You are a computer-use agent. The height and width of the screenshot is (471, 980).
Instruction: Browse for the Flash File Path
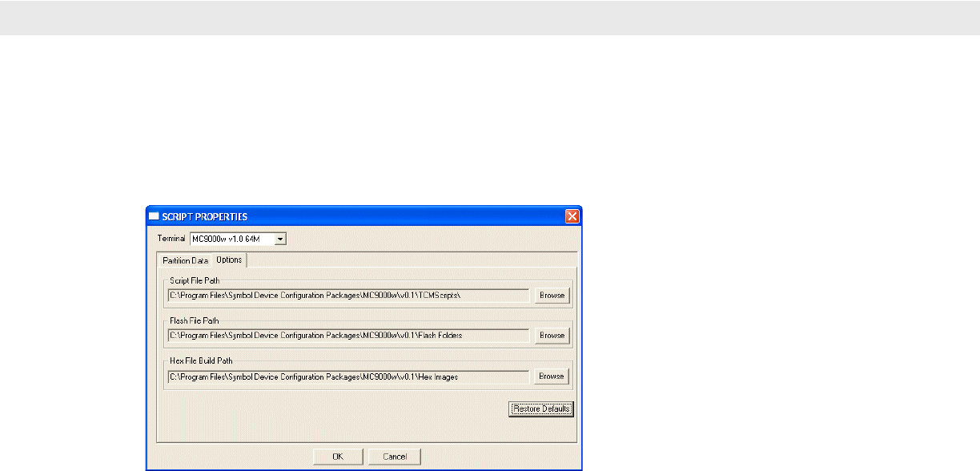552,335
